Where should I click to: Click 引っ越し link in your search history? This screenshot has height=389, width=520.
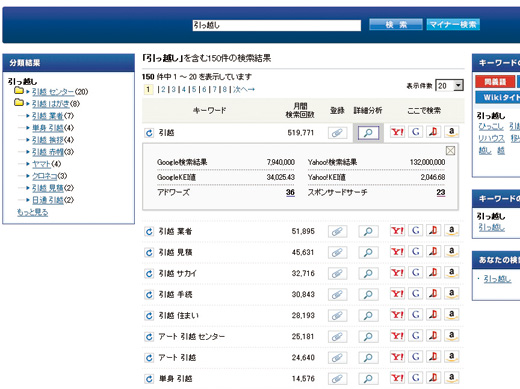click(x=497, y=279)
